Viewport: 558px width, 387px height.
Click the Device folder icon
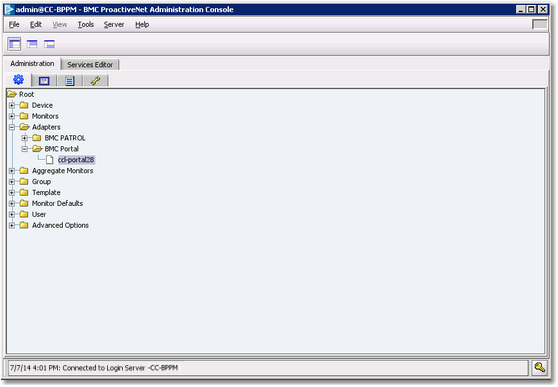[24, 105]
